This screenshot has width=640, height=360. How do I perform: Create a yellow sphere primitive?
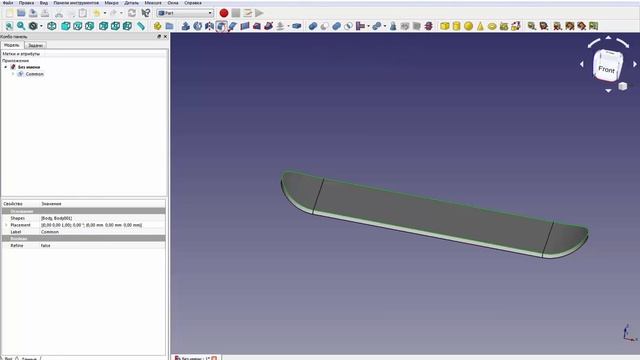(x=468, y=26)
